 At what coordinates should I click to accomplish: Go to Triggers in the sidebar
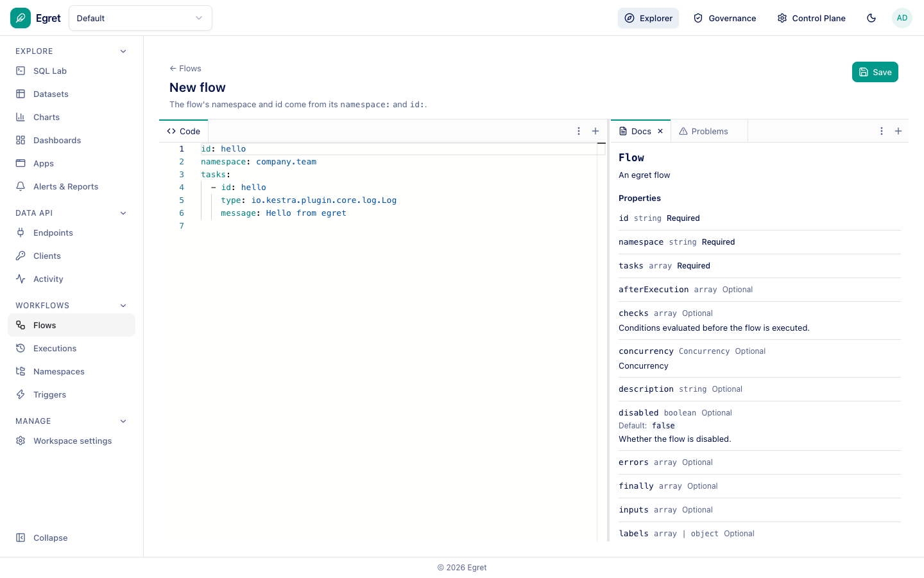[x=71, y=395]
